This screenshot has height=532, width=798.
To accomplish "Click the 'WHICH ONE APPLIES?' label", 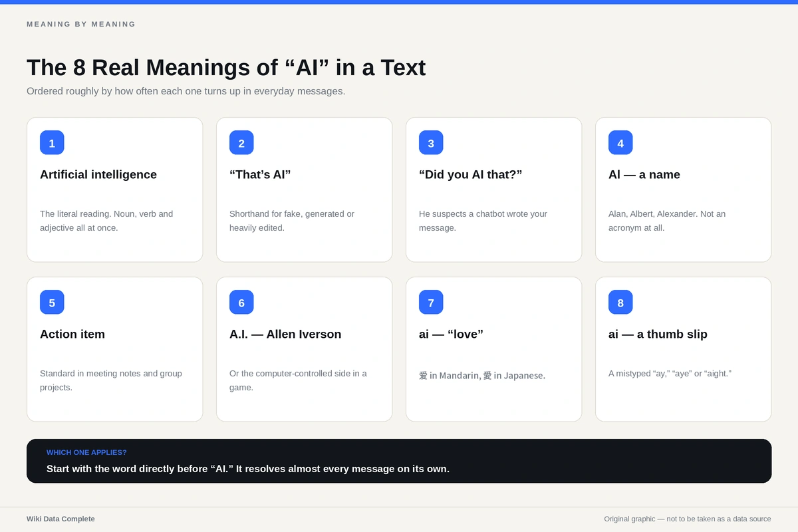I will (86, 452).
